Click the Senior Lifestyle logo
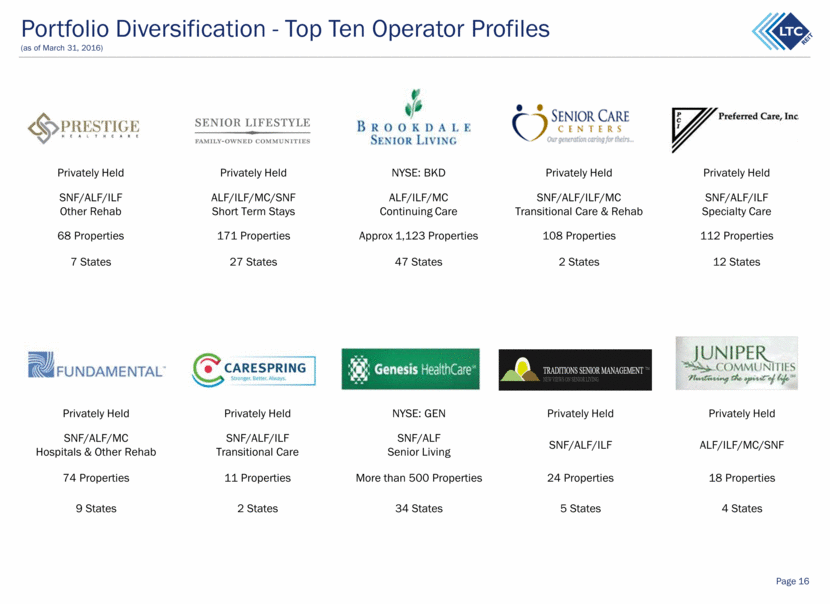 click(252, 130)
